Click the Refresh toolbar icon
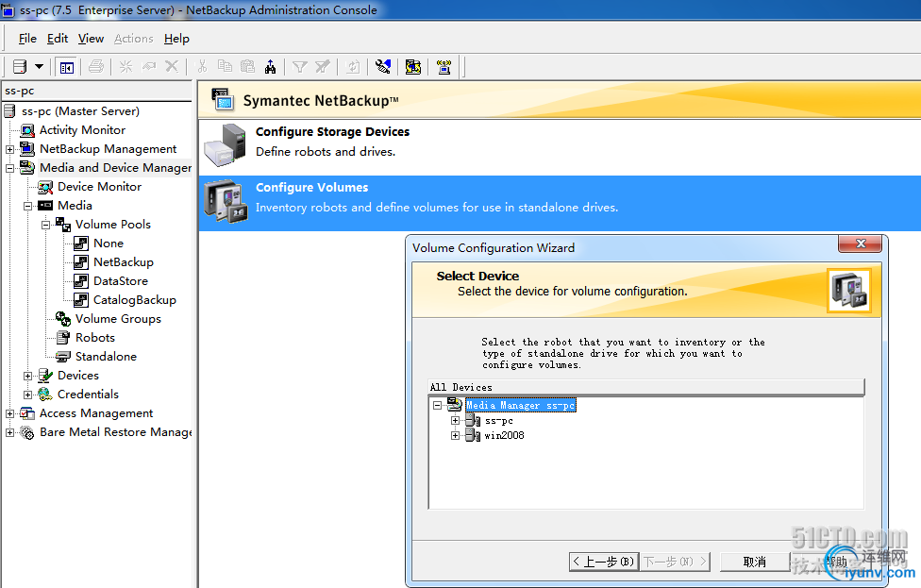Image resolution: width=921 pixels, height=588 pixels. click(353, 67)
